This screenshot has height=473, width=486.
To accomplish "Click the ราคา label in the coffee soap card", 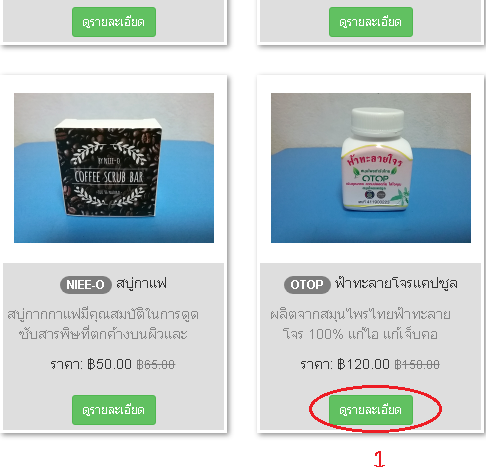I will [66, 364].
